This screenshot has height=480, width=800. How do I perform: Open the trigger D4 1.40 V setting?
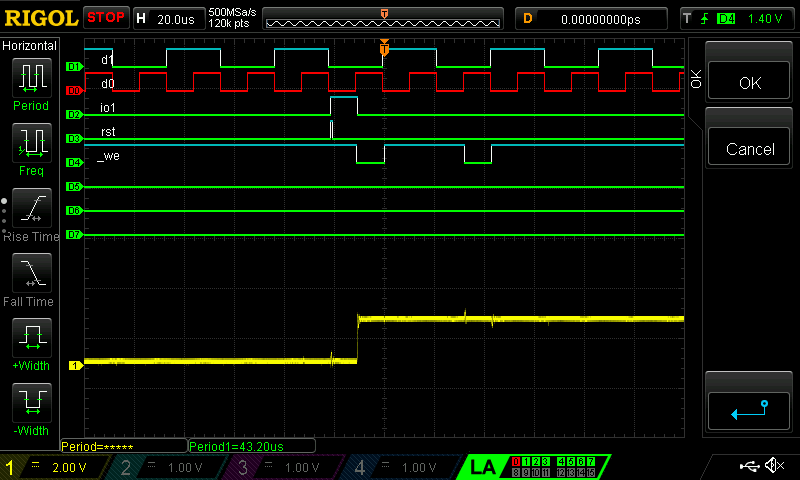tap(738, 18)
